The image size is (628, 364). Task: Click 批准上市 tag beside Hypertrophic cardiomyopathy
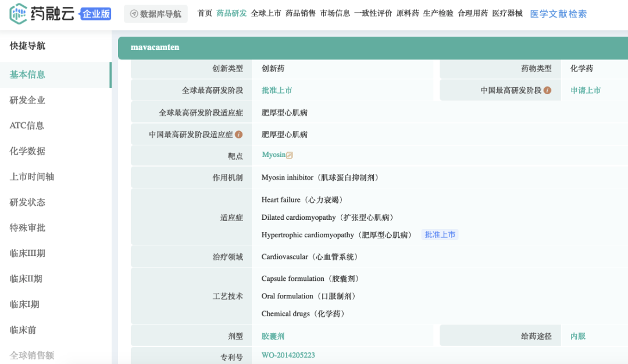pos(440,234)
